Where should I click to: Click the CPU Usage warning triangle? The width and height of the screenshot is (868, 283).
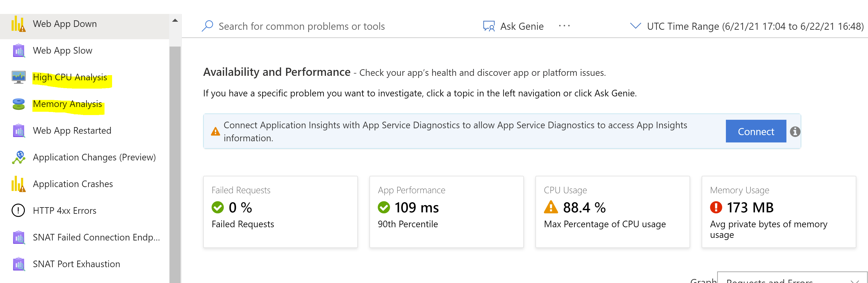[x=552, y=208]
